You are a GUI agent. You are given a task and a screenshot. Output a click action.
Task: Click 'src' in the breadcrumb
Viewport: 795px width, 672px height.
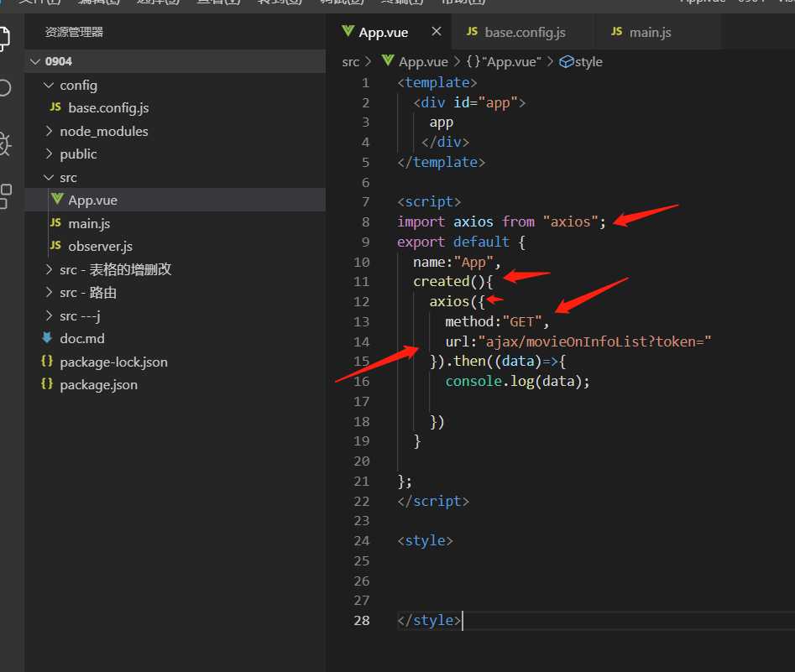350,62
